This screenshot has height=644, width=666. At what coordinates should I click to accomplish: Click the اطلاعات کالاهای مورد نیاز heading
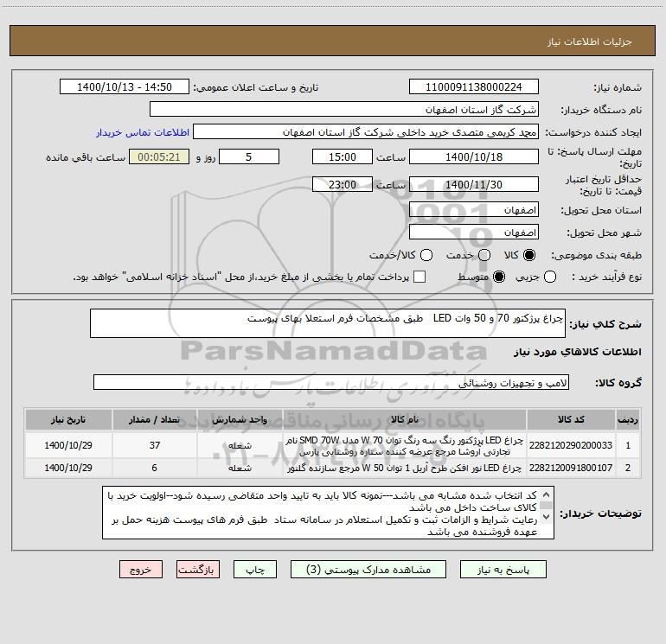coord(578,352)
